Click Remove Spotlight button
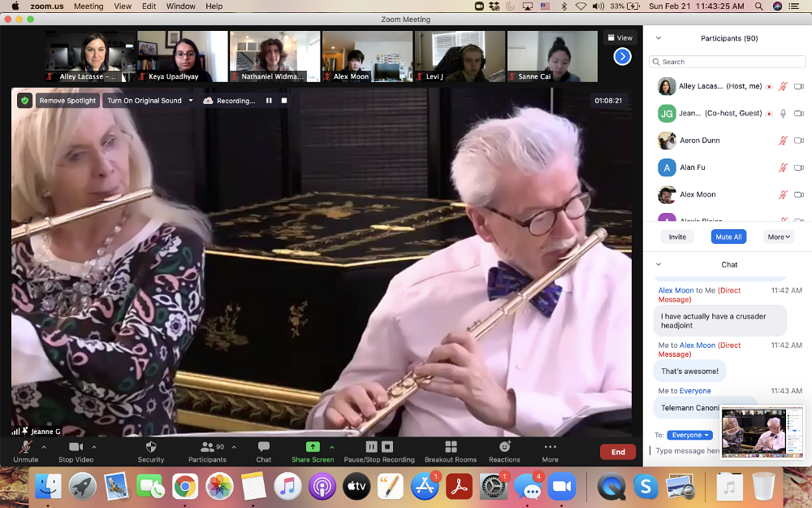 tap(68, 101)
